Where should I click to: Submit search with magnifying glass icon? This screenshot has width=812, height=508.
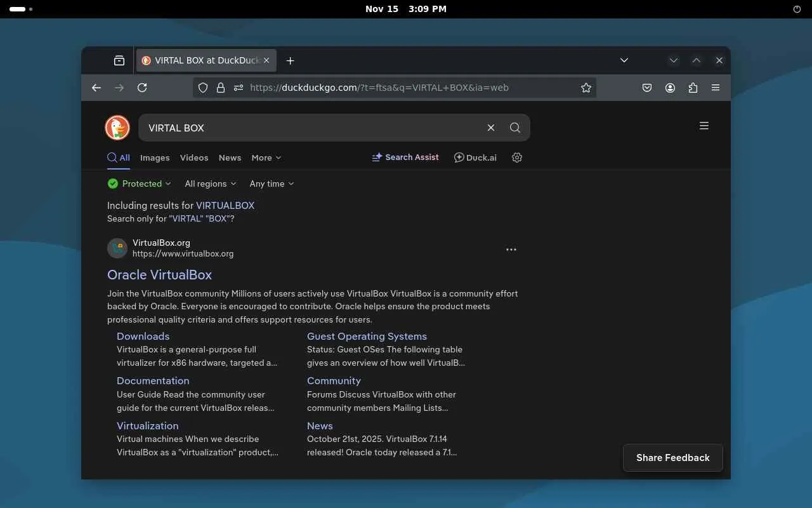tap(515, 128)
